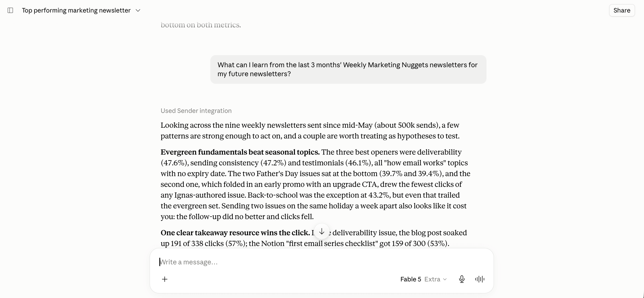Screen dimensions: 644x298
Task: Click the chevron beside Extra
Action: tap(445, 279)
